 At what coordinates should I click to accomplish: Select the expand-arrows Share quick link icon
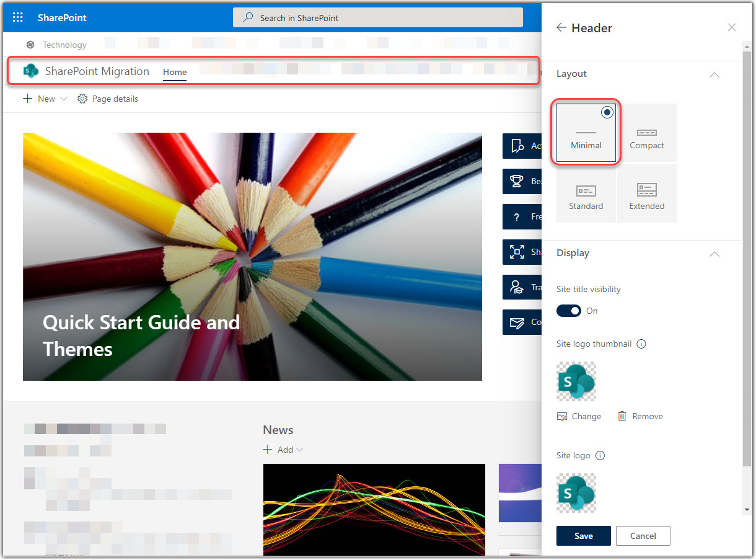point(518,252)
